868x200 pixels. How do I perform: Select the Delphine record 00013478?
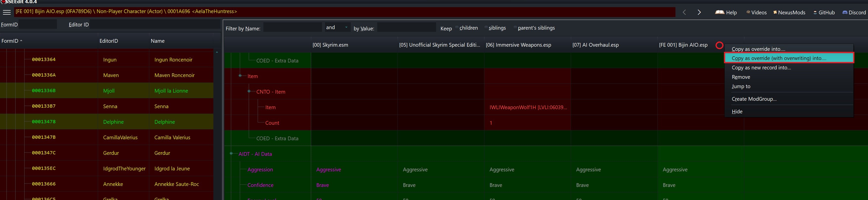[106, 122]
